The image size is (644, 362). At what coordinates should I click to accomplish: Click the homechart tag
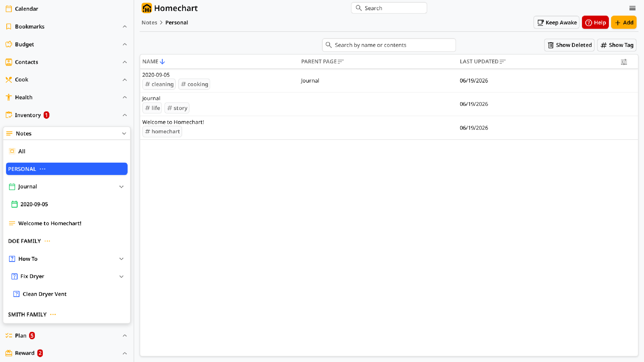pyautogui.click(x=162, y=132)
